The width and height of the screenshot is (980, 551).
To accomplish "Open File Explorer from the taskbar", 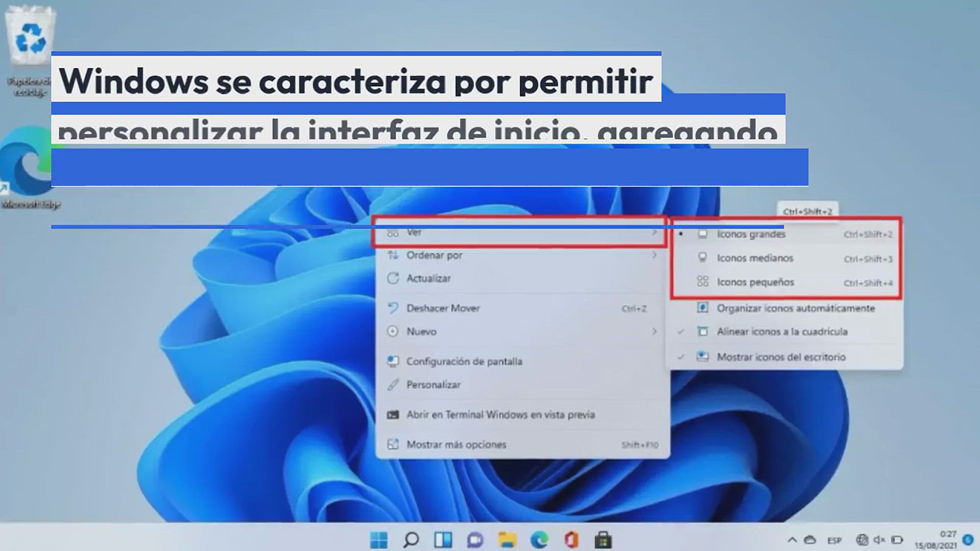I will point(507,540).
